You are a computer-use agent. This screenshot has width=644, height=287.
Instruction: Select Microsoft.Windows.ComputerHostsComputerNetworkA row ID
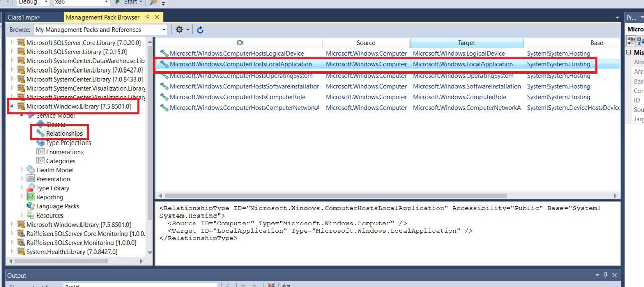pos(245,108)
